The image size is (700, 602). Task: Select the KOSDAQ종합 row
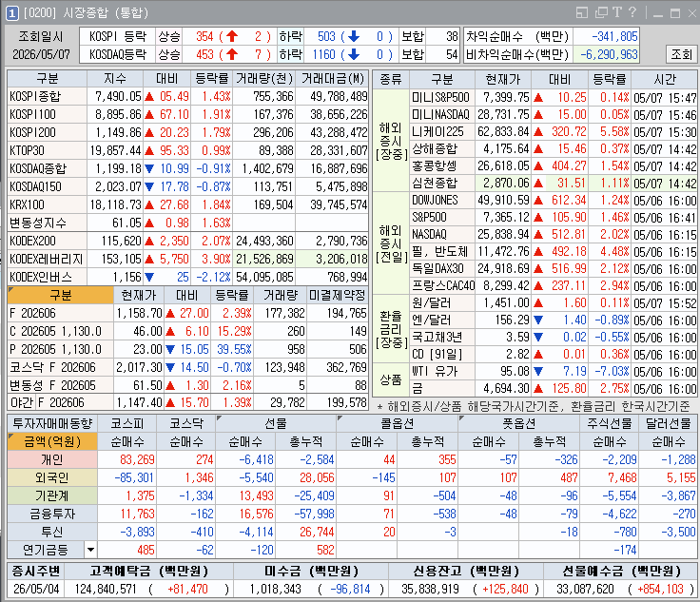coord(188,168)
